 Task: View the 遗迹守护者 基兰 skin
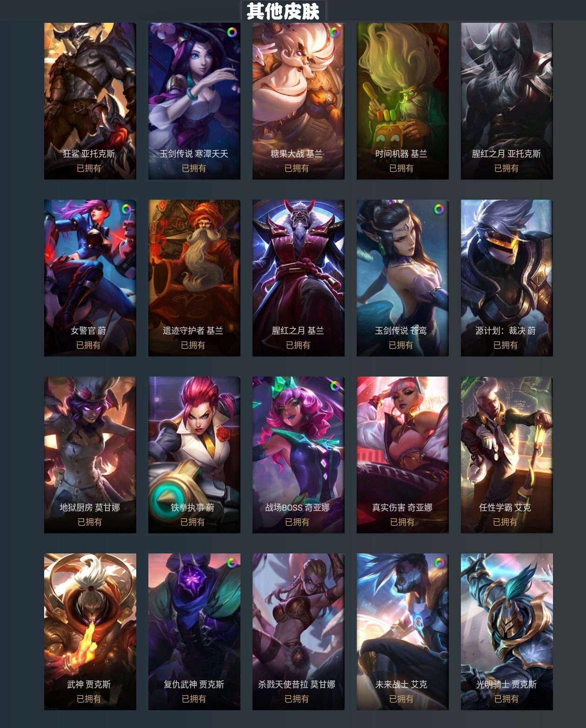(x=194, y=278)
